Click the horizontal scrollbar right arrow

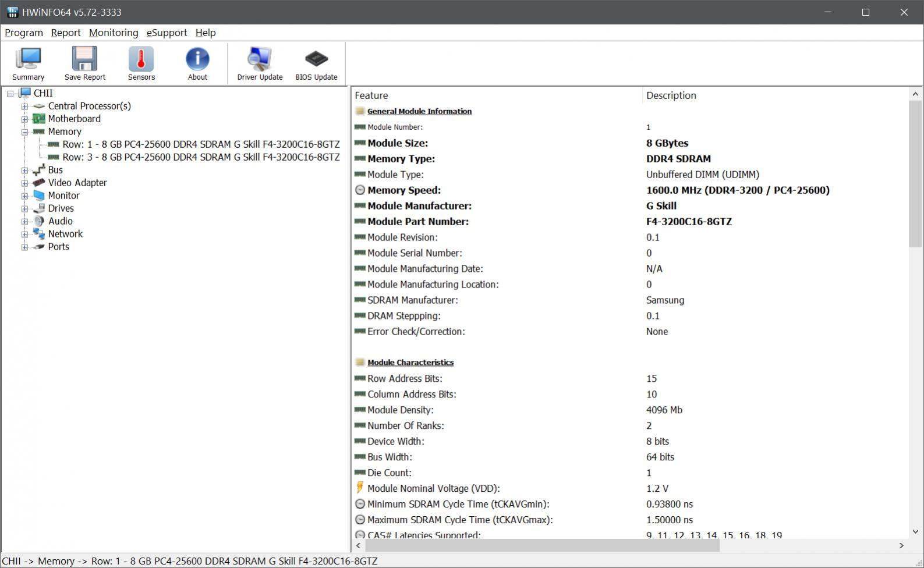pos(901,545)
